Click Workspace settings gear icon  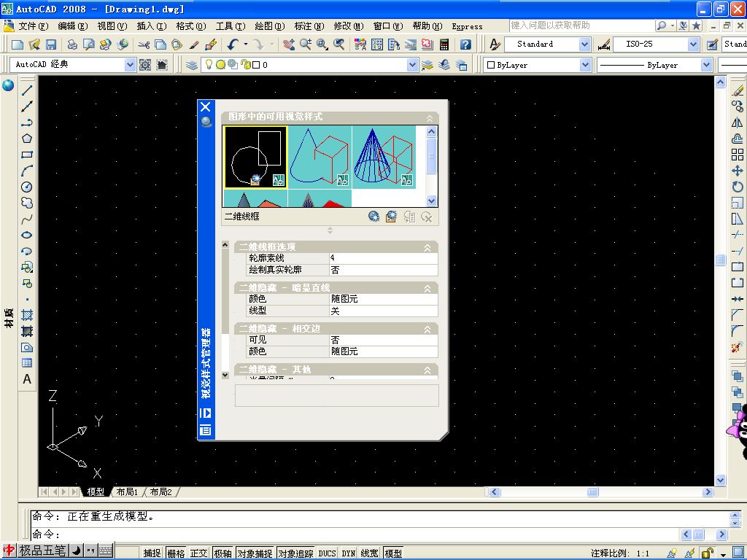click(x=145, y=65)
